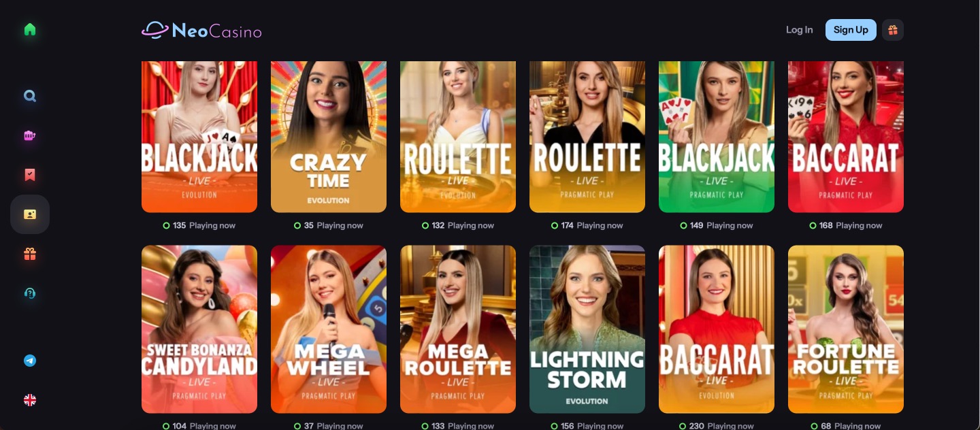This screenshot has height=430, width=980.
Task: Select the red bookmark icon in sidebar
Action: [30, 175]
